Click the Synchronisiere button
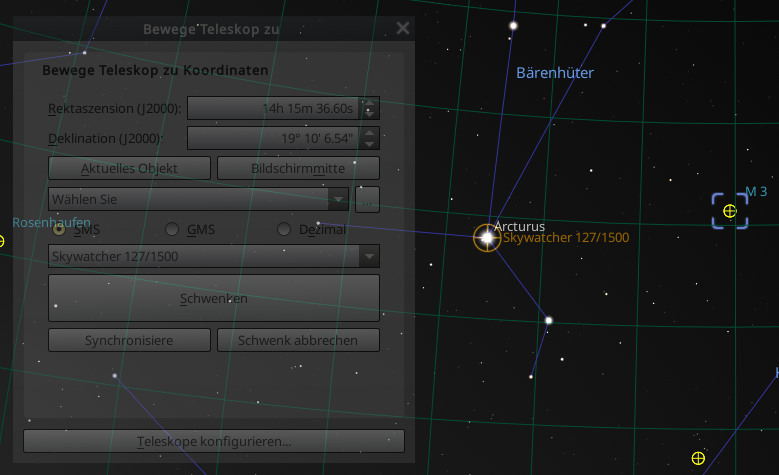 point(129,340)
